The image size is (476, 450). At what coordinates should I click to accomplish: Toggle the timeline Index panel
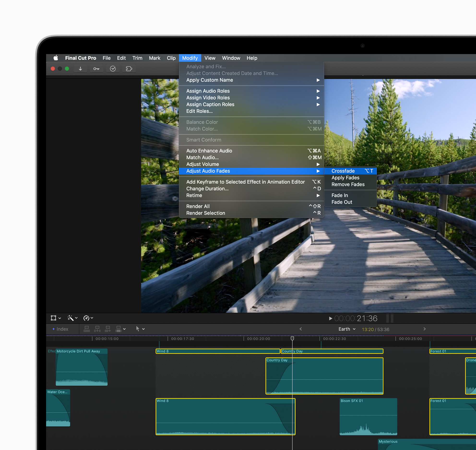[61, 329]
